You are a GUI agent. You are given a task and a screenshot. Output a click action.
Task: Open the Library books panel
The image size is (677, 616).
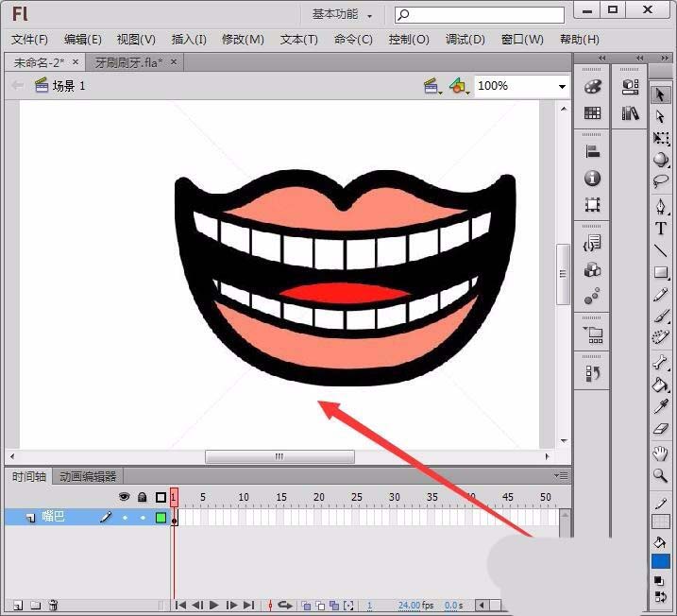(x=631, y=113)
